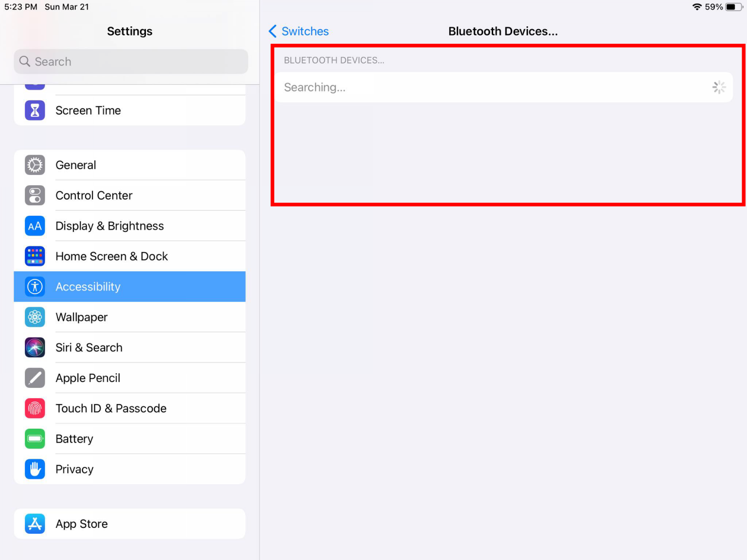This screenshot has width=747, height=560.
Task: Click the Home Screen & Dock icon
Action: click(x=35, y=256)
